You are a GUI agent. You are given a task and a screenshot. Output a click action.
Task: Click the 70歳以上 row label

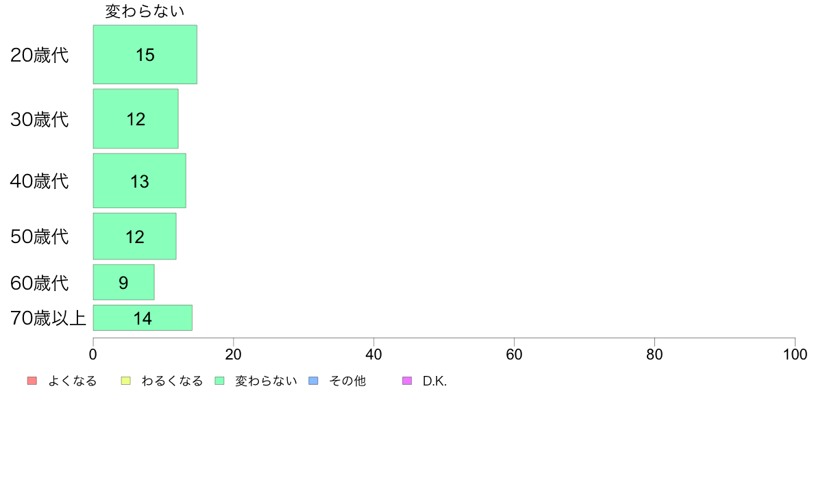[x=48, y=318]
